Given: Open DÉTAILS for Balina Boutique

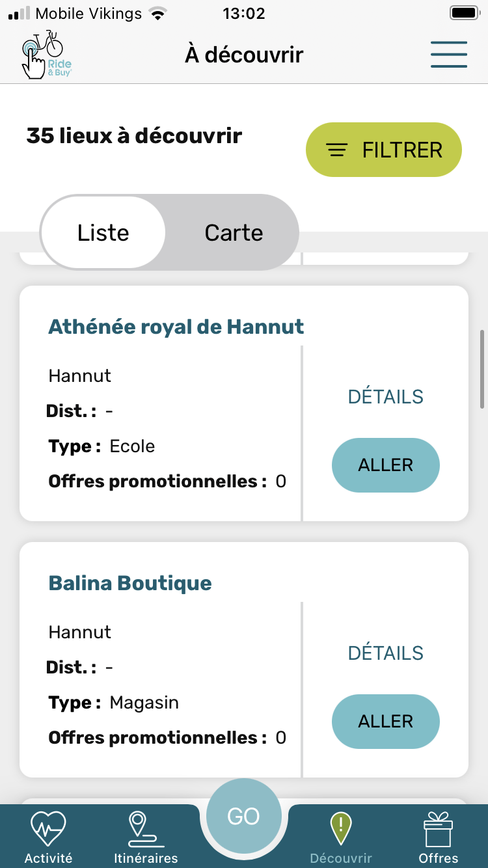Looking at the screenshot, I should (386, 653).
